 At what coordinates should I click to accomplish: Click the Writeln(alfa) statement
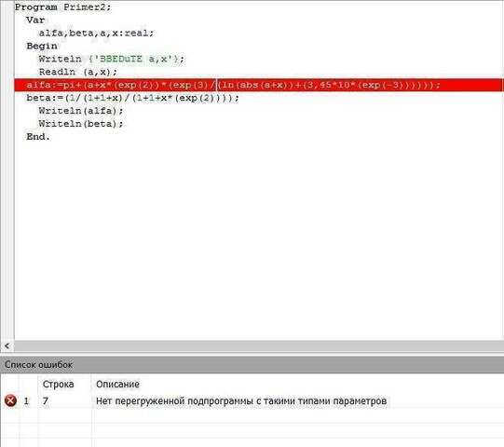(x=81, y=111)
